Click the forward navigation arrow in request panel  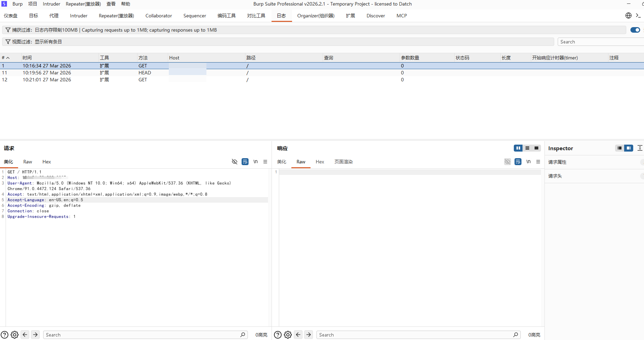coord(35,334)
